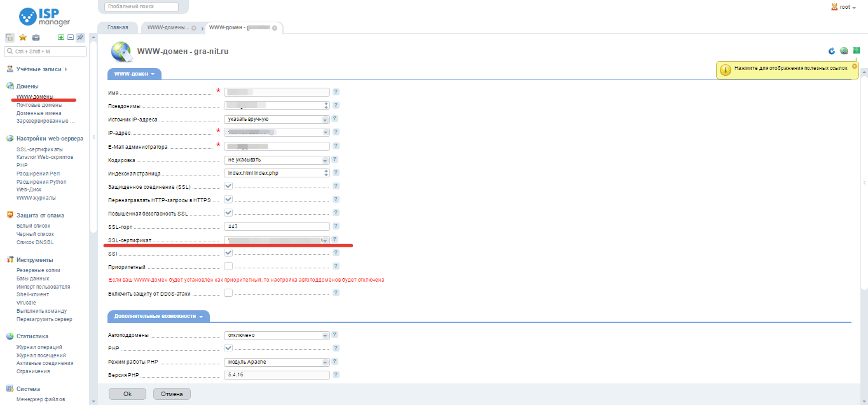Switch to the Главная tab

point(118,28)
